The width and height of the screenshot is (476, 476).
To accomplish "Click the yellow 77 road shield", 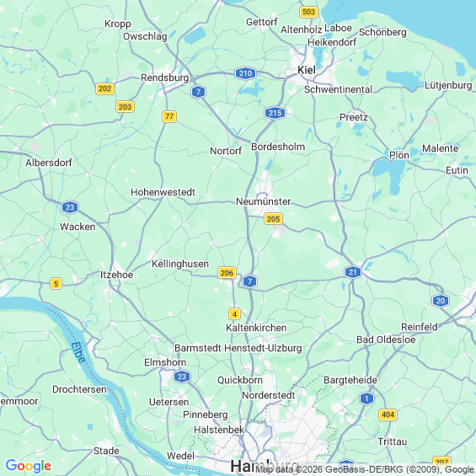I will [x=169, y=116].
